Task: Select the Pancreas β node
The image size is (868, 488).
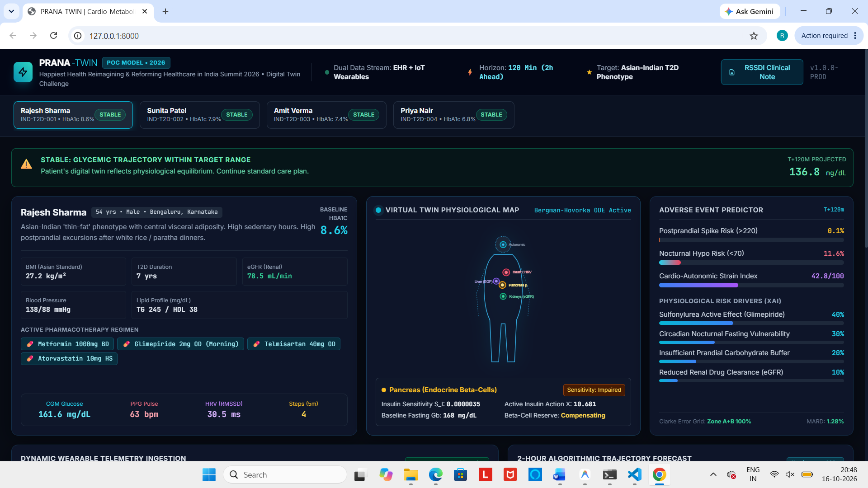Action: (x=502, y=285)
